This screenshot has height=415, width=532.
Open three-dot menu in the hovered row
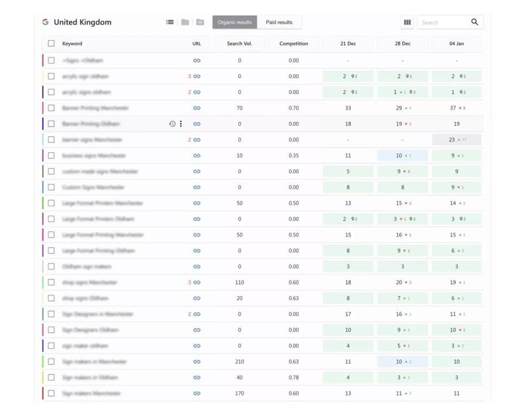(x=181, y=124)
